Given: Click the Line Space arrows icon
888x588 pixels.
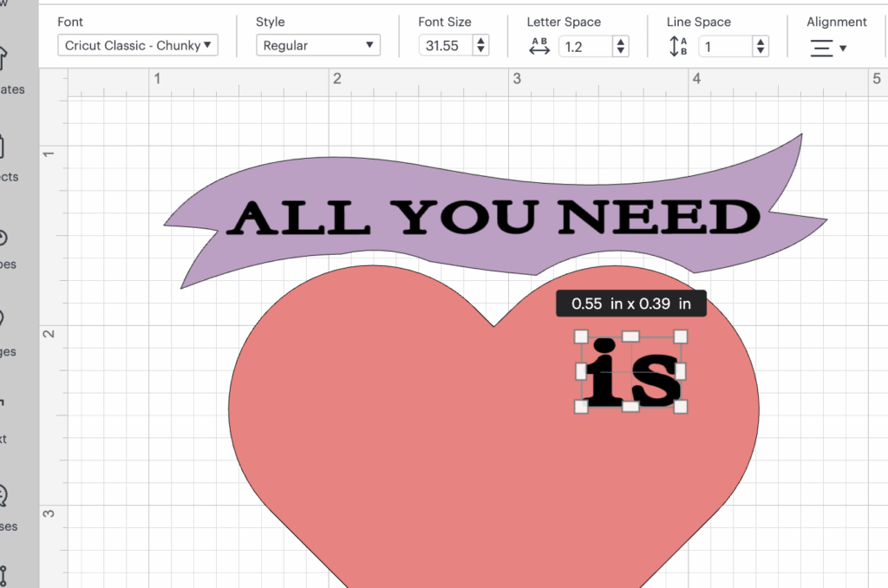Looking at the screenshot, I should click(x=678, y=47).
